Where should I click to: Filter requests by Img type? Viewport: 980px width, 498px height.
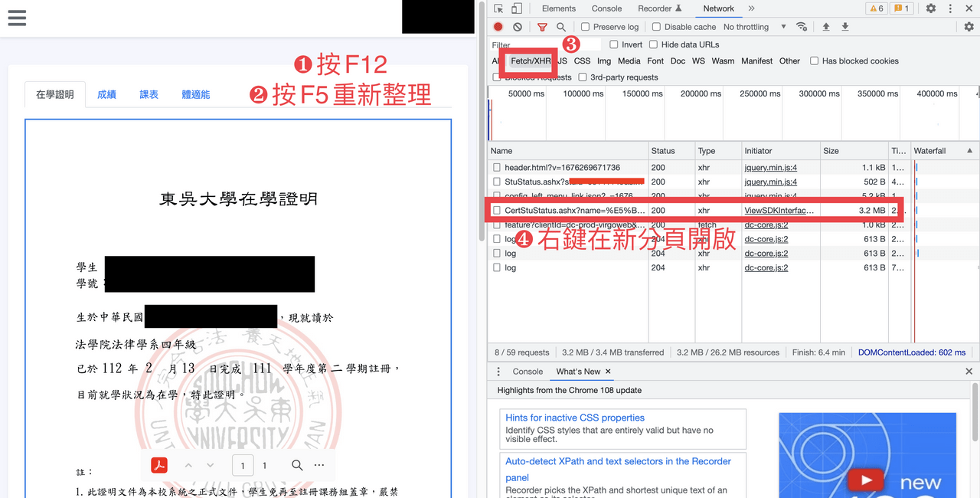604,61
